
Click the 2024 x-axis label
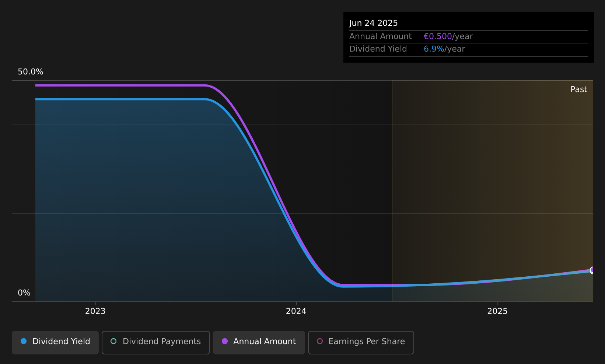tap(296, 311)
